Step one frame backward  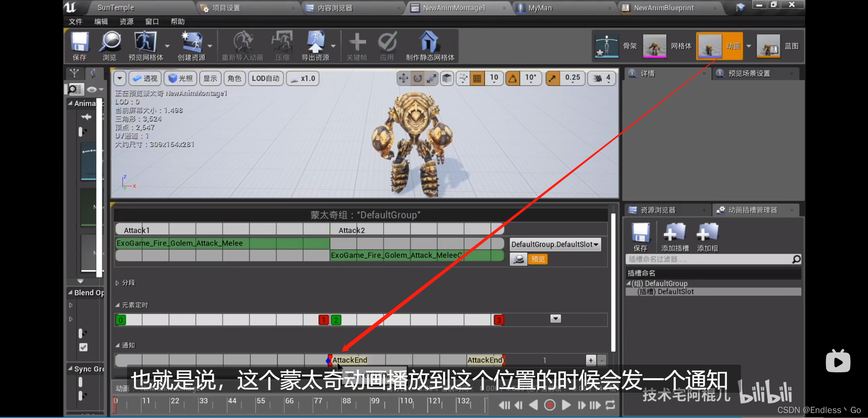[519, 405]
